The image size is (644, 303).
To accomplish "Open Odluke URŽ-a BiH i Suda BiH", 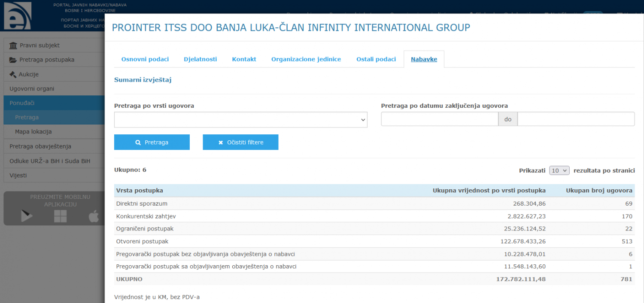I will click(x=54, y=161).
